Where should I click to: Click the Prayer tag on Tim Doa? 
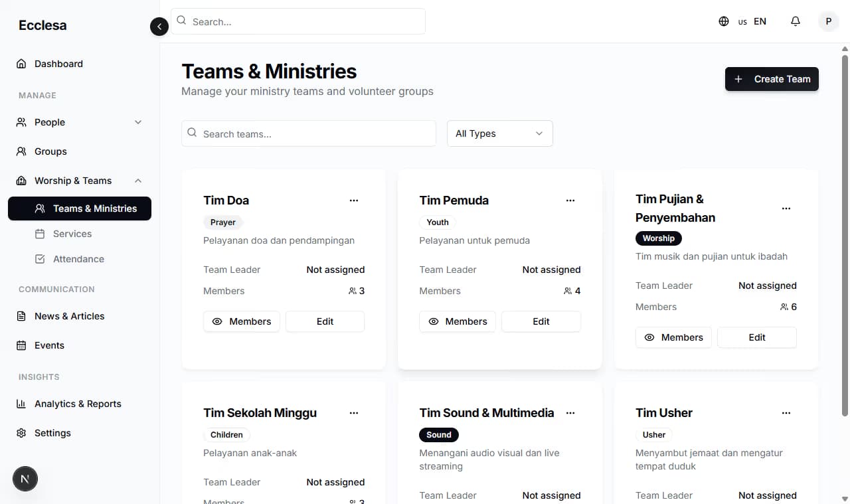(x=223, y=222)
